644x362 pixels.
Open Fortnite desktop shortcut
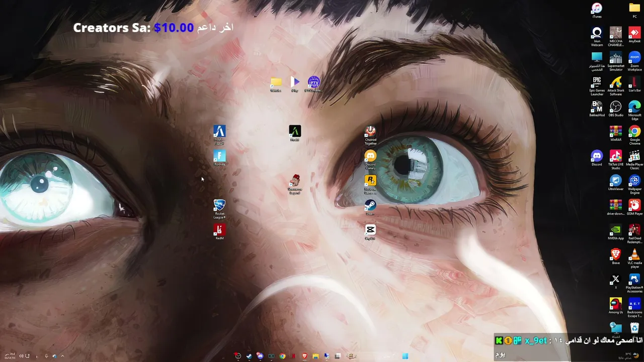pyautogui.click(x=219, y=158)
